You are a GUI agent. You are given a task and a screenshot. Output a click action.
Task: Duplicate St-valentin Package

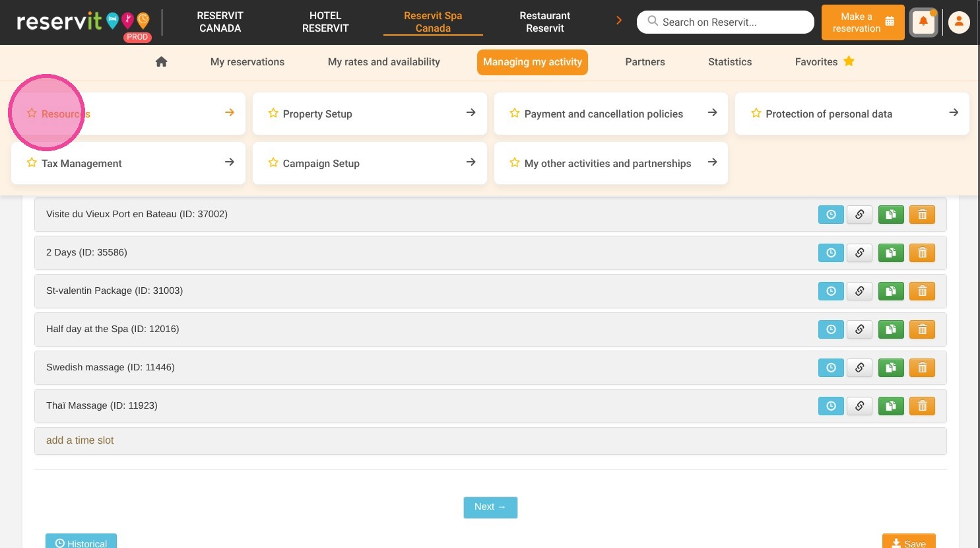[891, 291]
